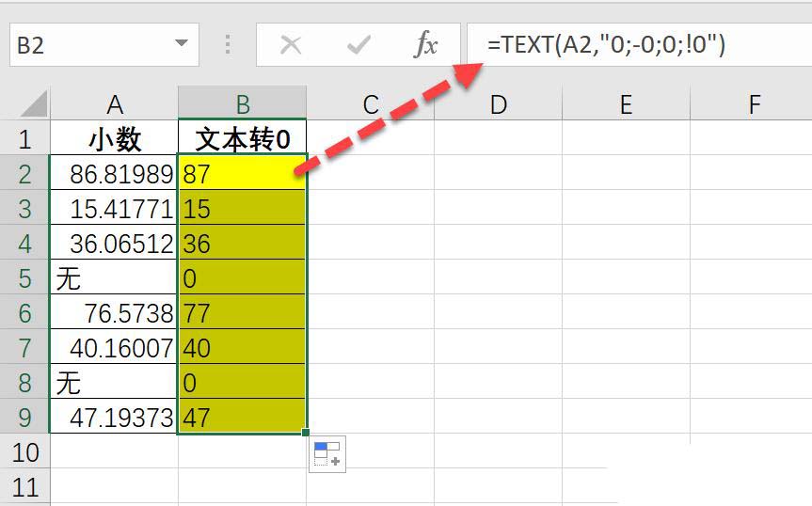Screen dimensions: 812x506
Task: Select column D header
Action: pyautogui.click(x=498, y=103)
